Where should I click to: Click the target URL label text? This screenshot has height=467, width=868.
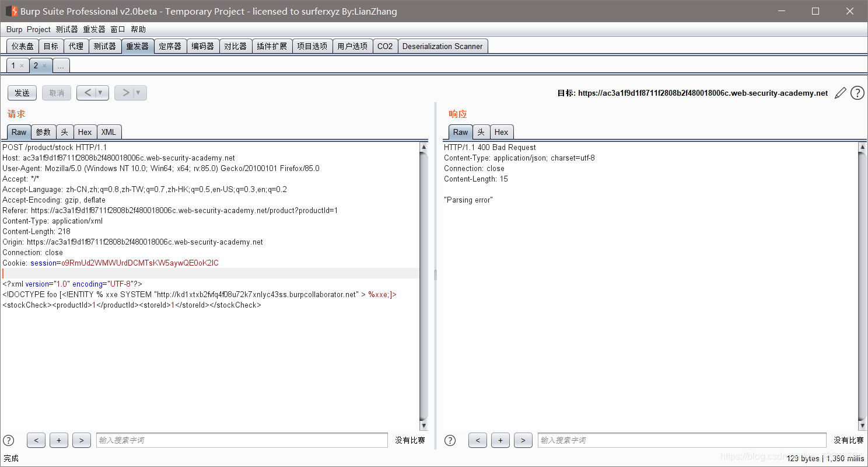(x=693, y=93)
